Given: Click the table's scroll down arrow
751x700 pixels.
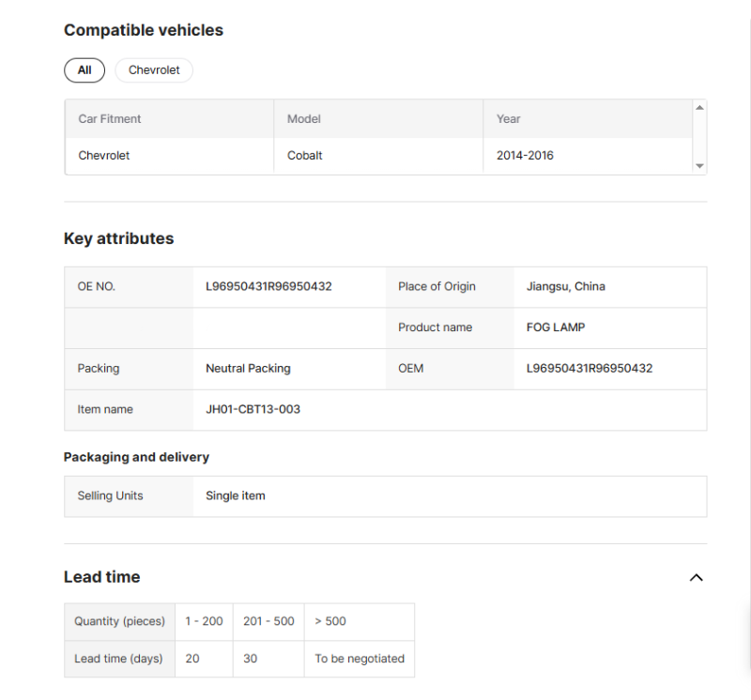Looking at the screenshot, I should [699, 166].
